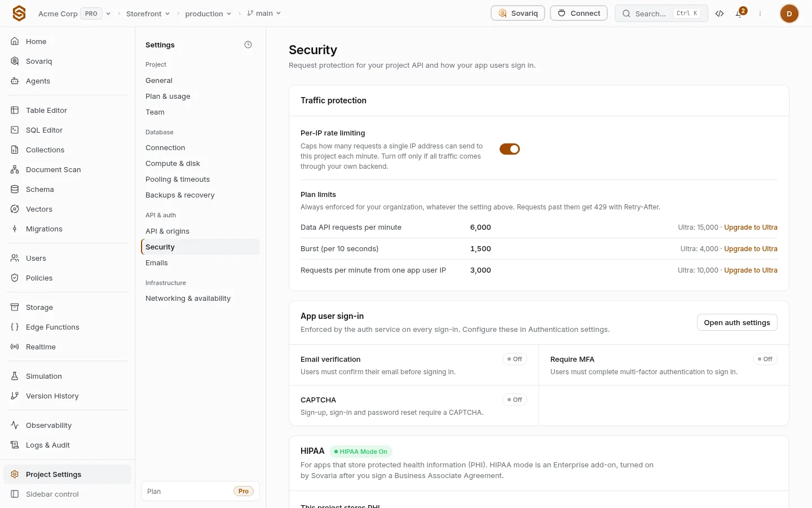This screenshot has height=508, width=812.
Task: Open Networking & availability settings
Action: coord(200,299)
